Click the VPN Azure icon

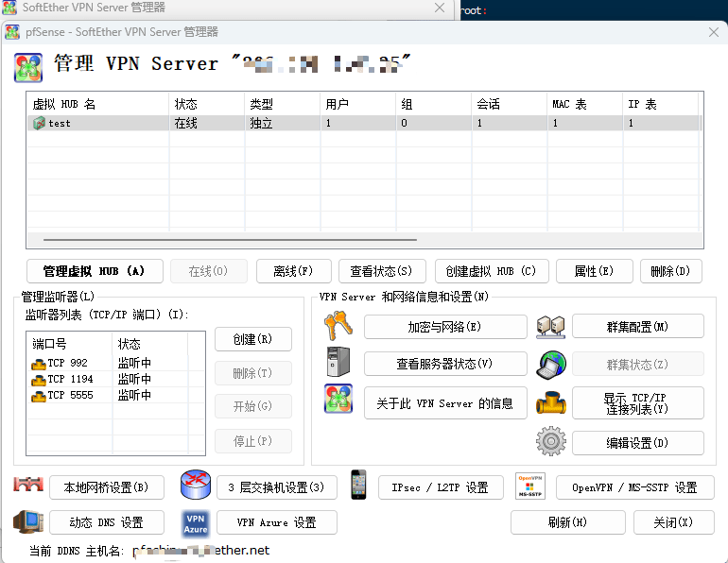tap(196, 522)
